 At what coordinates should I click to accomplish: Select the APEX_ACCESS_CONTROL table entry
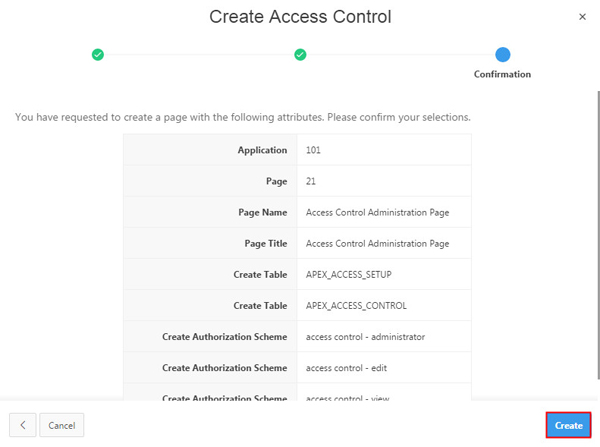coord(356,305)
